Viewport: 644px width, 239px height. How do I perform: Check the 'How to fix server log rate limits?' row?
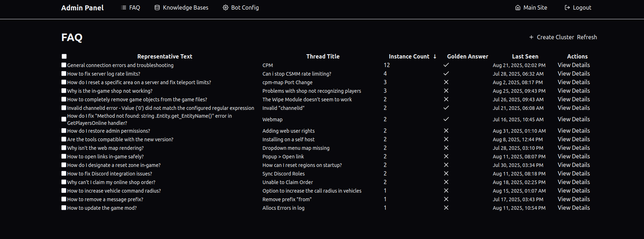[64, 73]
